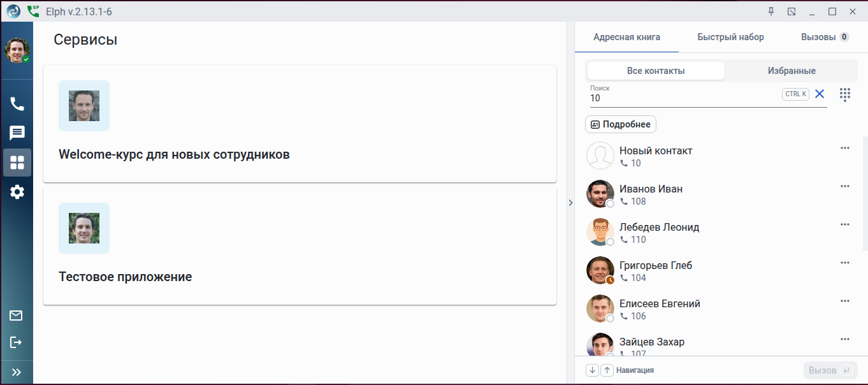Screen dimensions: 868x385
Task: Open more options for Иванов Иван
Action: pos(845,186)
